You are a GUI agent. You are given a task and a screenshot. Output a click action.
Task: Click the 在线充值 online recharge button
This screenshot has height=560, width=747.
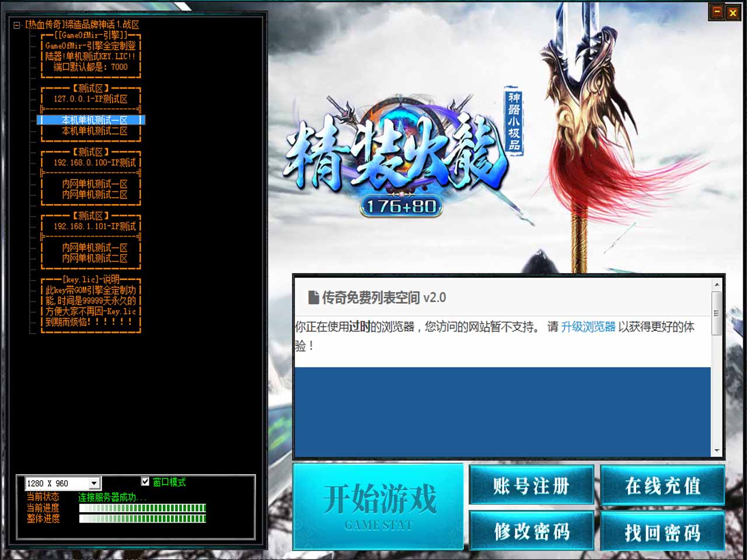click(663, 485)
